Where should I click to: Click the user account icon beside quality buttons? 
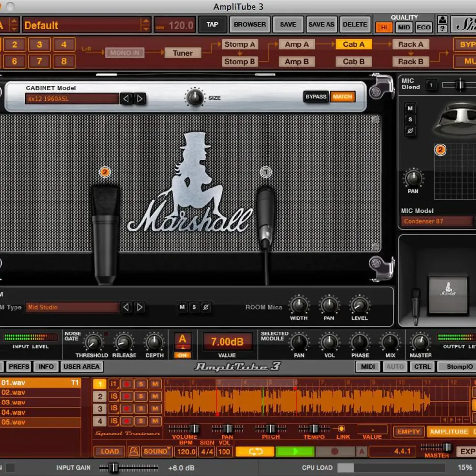443,20
